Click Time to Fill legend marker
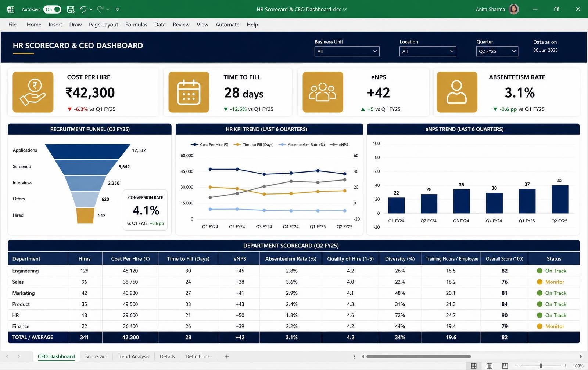The height and width of the screenshot is (370, 588). pyautogui.click(x=237, y=145)
